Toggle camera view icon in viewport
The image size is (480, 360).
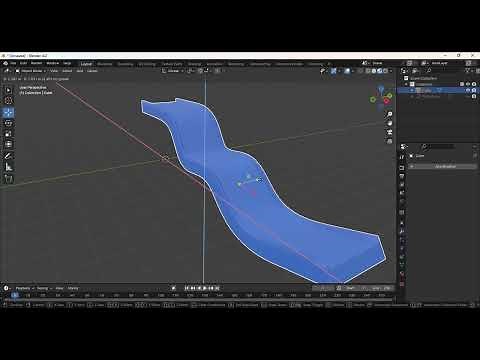point(389,132)
